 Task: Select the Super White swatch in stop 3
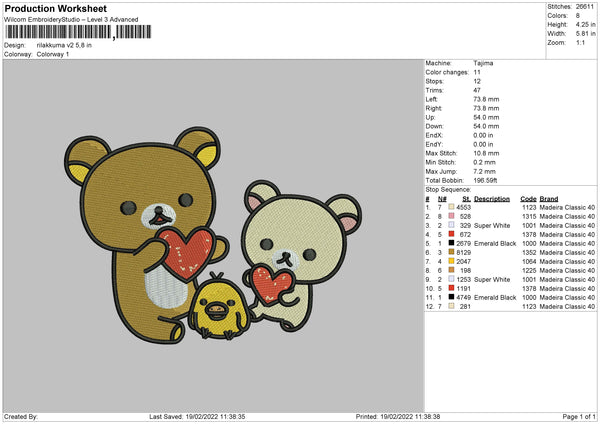pos(451,225)
